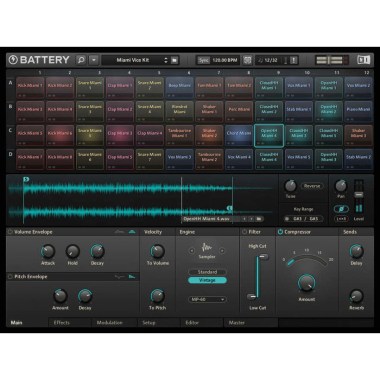Open the dropdown arrow next to search icon
Viewport: 380px width, 380px height.
[94, 60]
